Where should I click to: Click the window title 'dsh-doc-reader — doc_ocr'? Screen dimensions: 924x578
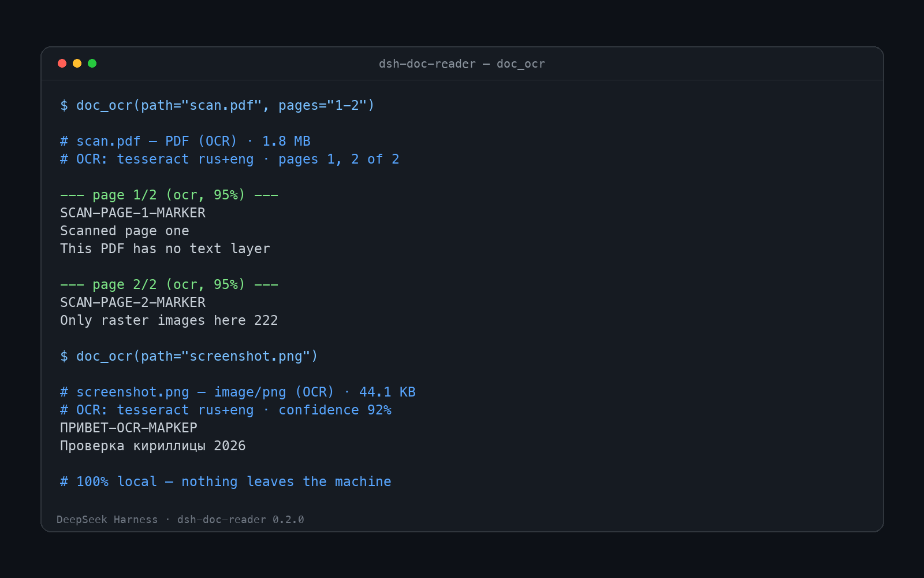coord(462,64)
